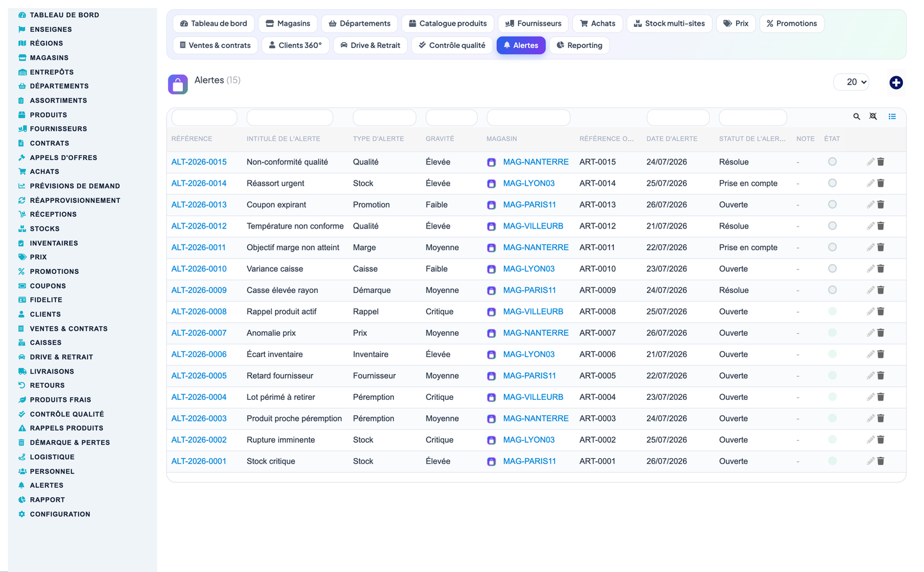The image size is (924, 572).
Task: Open the rows per page dropdown showing 20
Action: pyautogui.click(x=852, y=82)
